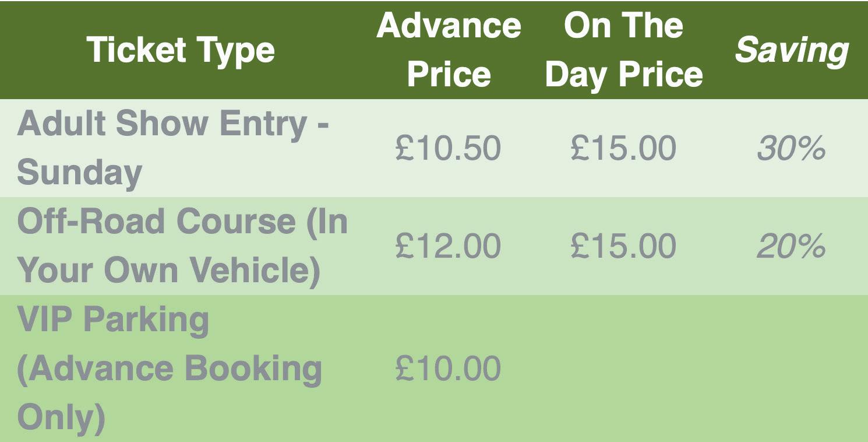This screenshot has height=442, width=868.
Task: Click the 30% saving value
Action: click(x=791, y=149)
